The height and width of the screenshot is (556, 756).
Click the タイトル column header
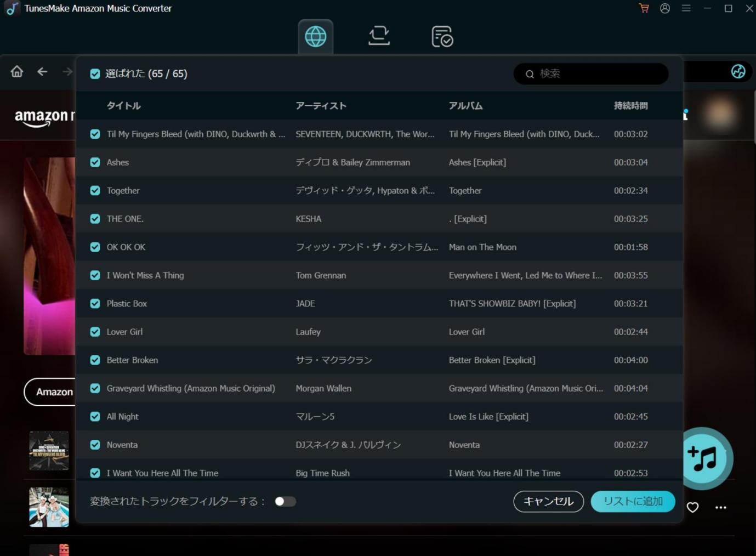point(124,105)
